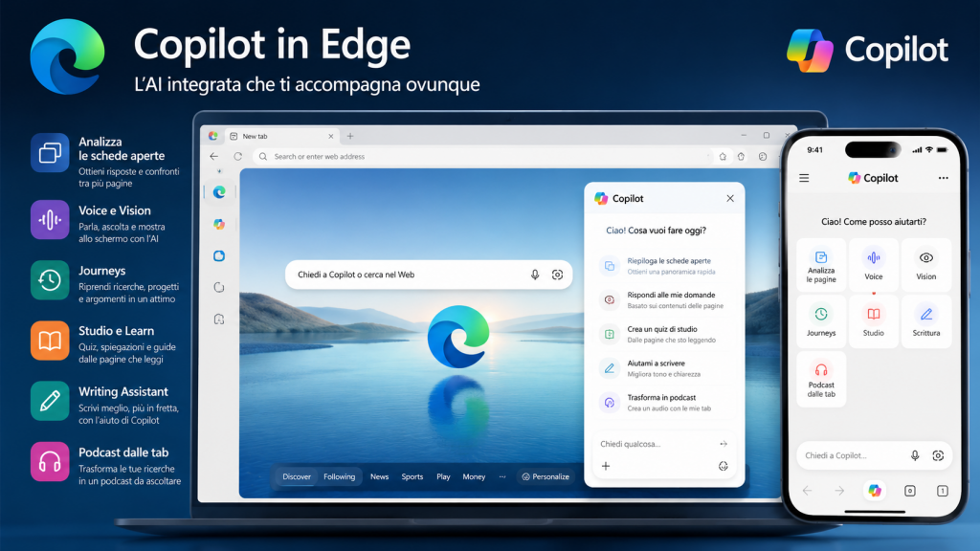The height and width of the screenshot is (551, 980).
Task: Tap the Vision tile on phone
Action: click(x=926, y=265)
